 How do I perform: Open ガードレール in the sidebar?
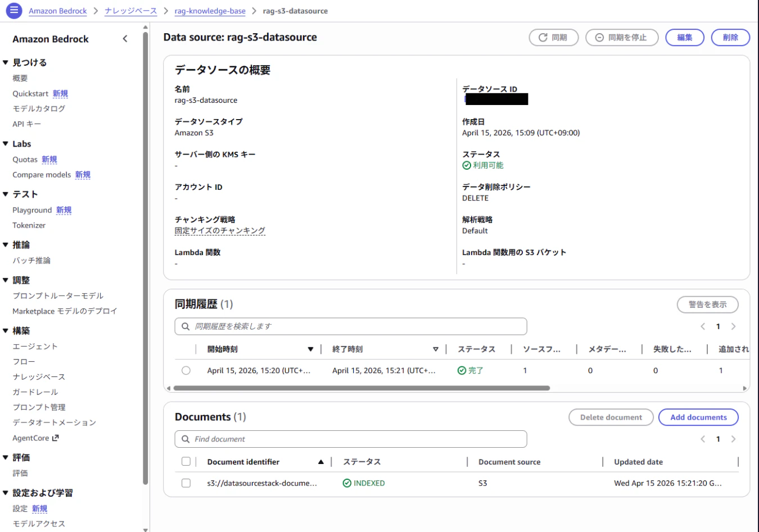click(x=35, y=392)
